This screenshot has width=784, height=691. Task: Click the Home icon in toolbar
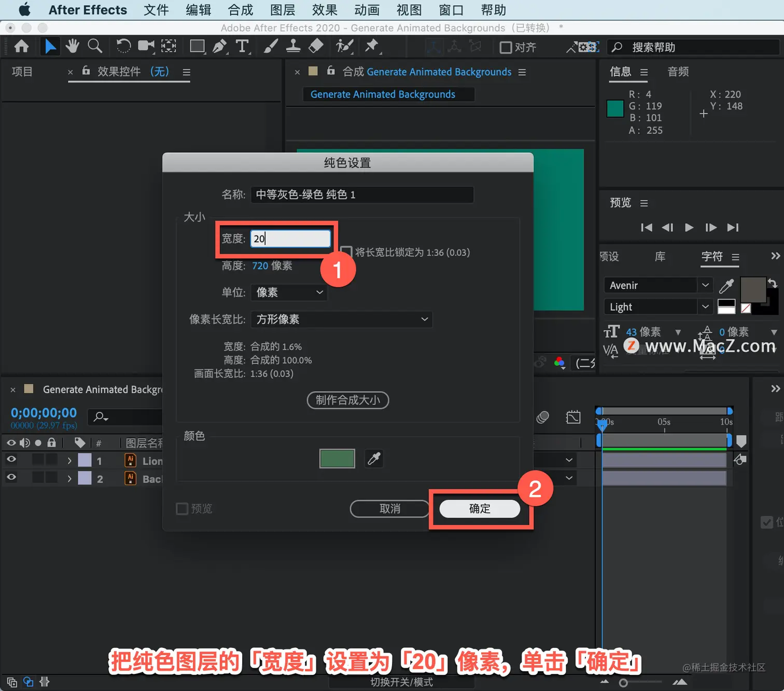[21, 47]
